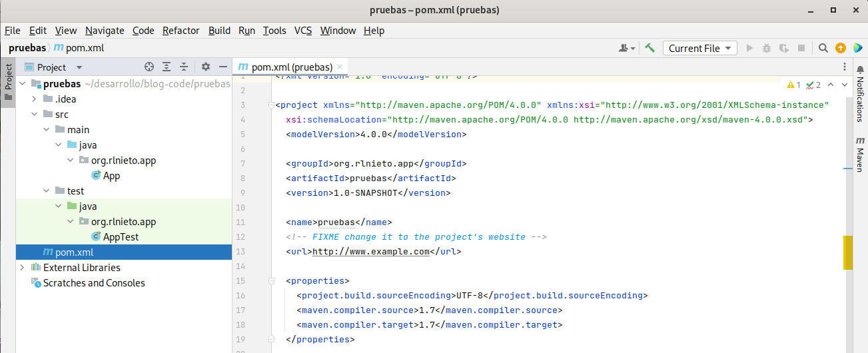Fold the properties block at line 15
Image resolution: width=868 pixels, height=353 pixels.
[x=271, y=281]
